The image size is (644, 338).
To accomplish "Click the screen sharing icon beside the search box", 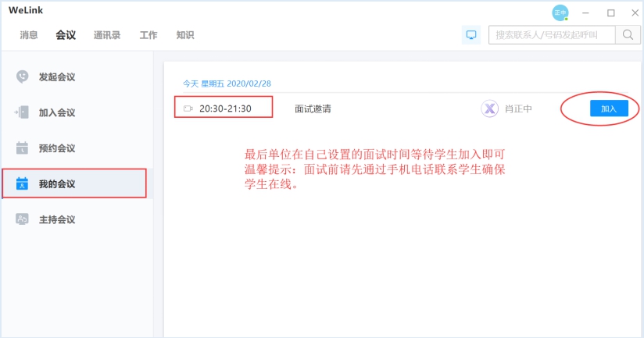I will 471,35.
